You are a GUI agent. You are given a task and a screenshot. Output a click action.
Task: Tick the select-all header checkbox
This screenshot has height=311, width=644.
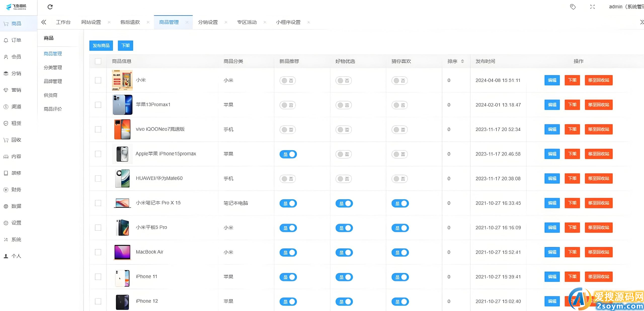tap(98, 61)
